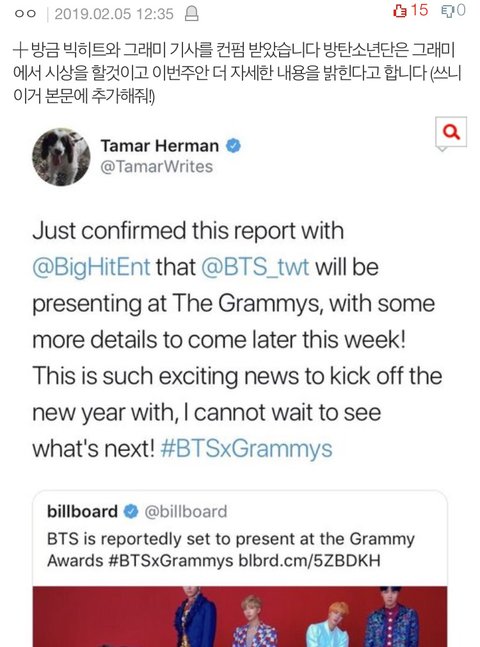This screenshot has width=480, height=647.
Task: Click the lock icon beside the timestamp
Action: point(191,14)
